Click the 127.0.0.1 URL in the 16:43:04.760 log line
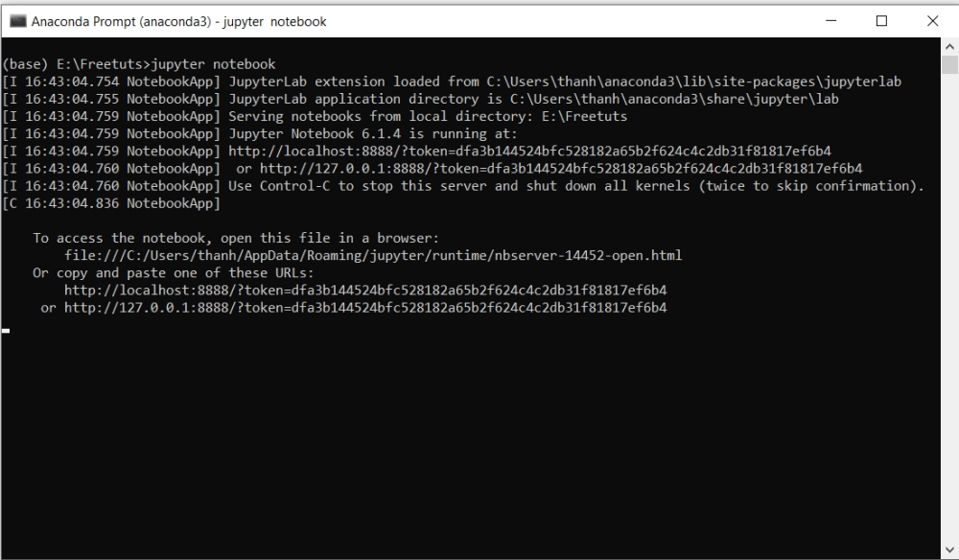959x560 pixels. click(x=561, y=168)
